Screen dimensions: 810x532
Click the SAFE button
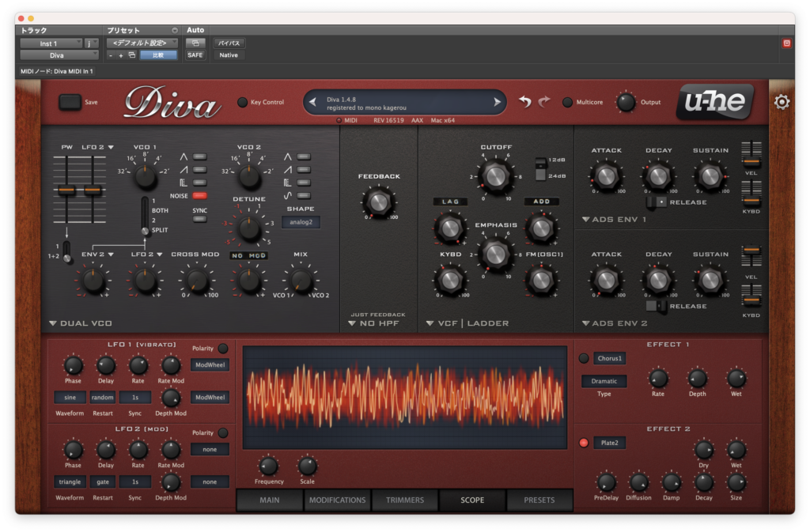[195, 55]
